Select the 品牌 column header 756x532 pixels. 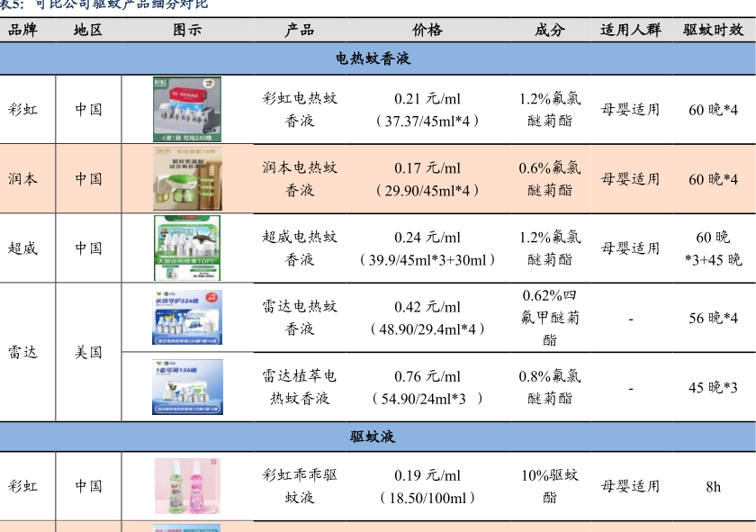tap(22, 30)
